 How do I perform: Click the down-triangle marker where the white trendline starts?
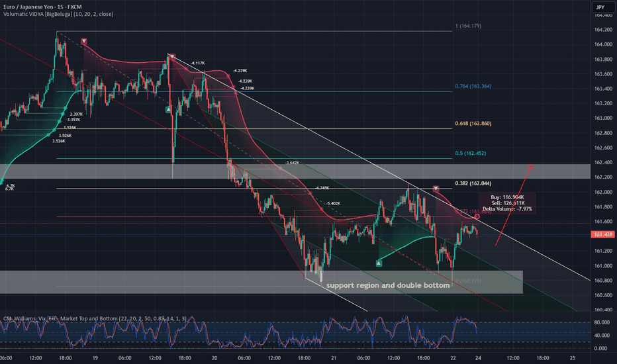[x=172, y=57]
